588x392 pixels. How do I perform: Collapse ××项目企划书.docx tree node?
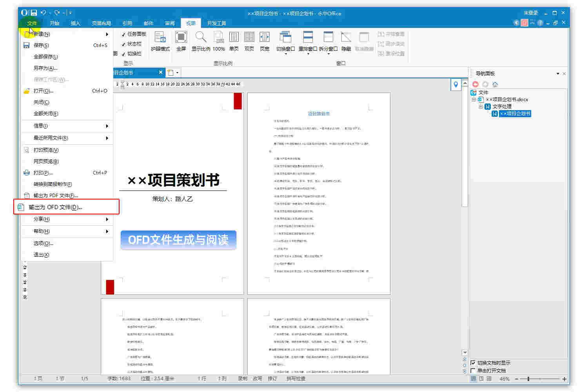474,100
